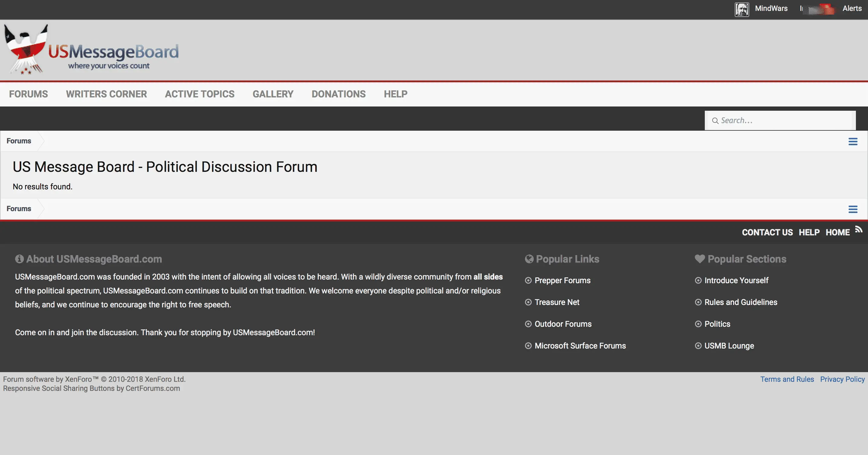The image size is (868, 455).
Task: Click 'Responsive Social Sharing Buttons by CertForums.com' text
Action: tap(91, 388)
